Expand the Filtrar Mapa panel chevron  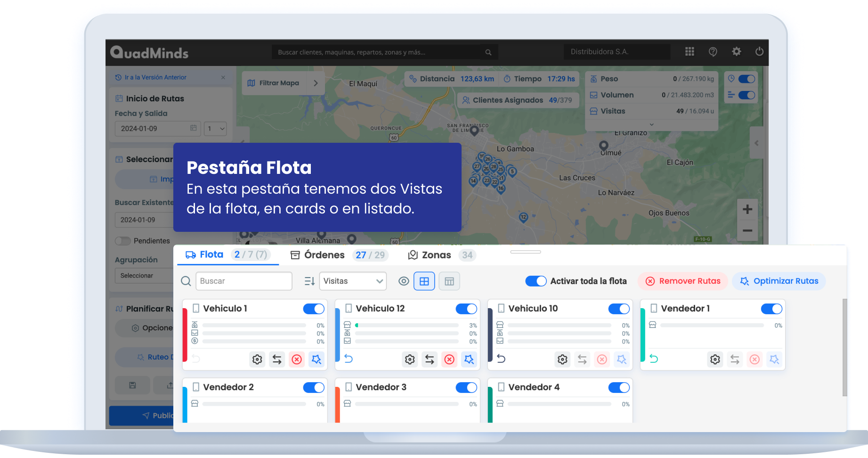click(x=316, y=83)
